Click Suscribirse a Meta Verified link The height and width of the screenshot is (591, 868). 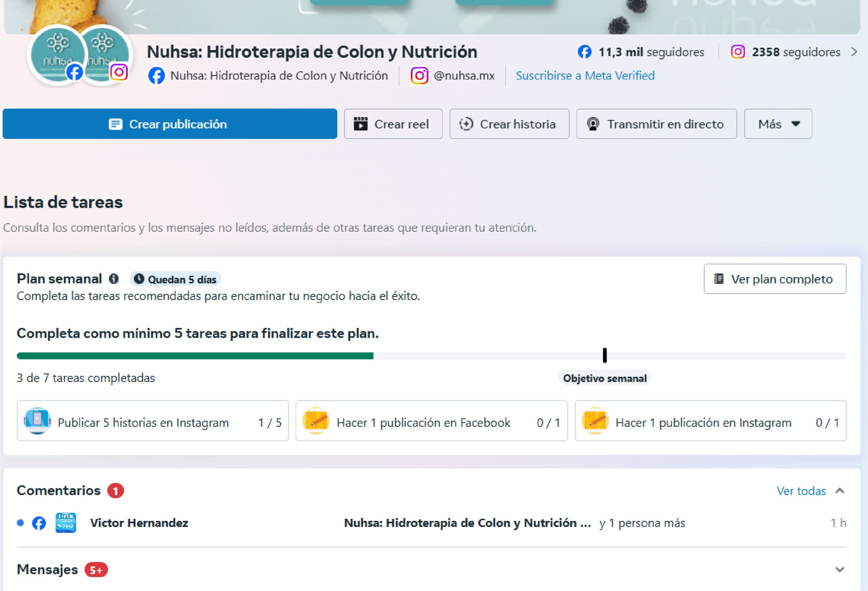click(585, 76)
